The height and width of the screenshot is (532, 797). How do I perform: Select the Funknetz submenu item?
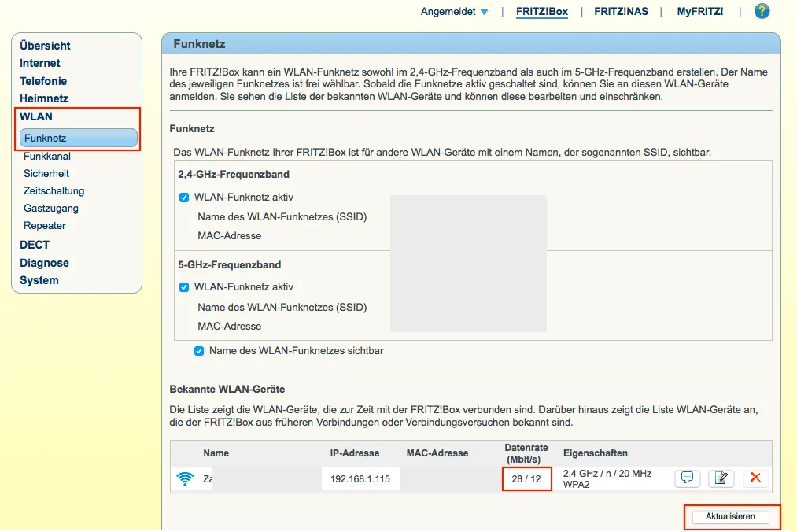pyautogui.click(x=78, y=138)
